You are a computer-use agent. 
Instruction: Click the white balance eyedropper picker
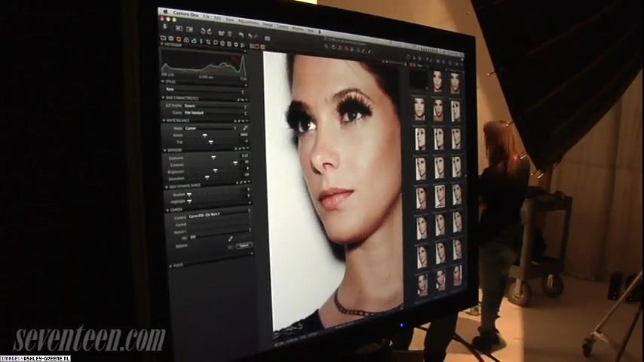point(244,129)
